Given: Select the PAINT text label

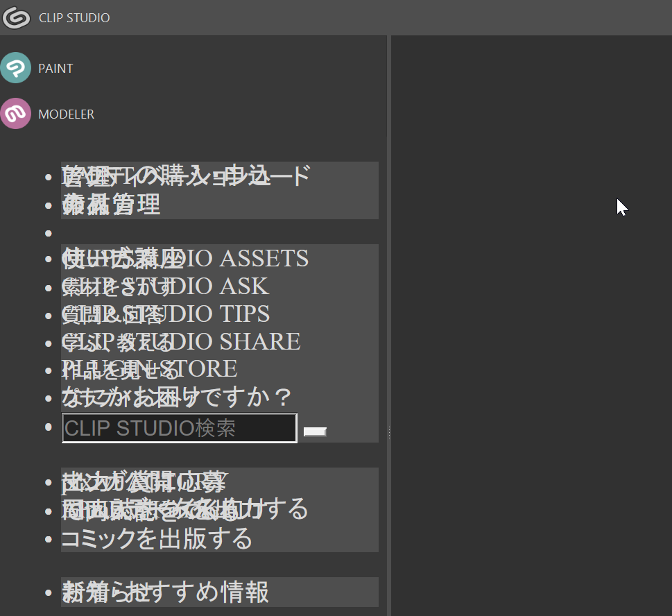Looking at the screenshot, I should 55,69.
